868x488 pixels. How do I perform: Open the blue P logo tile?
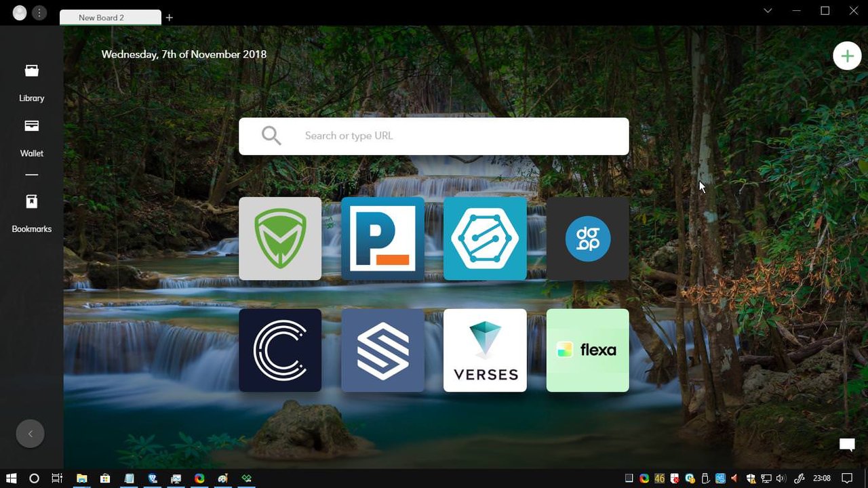(382, 239)
